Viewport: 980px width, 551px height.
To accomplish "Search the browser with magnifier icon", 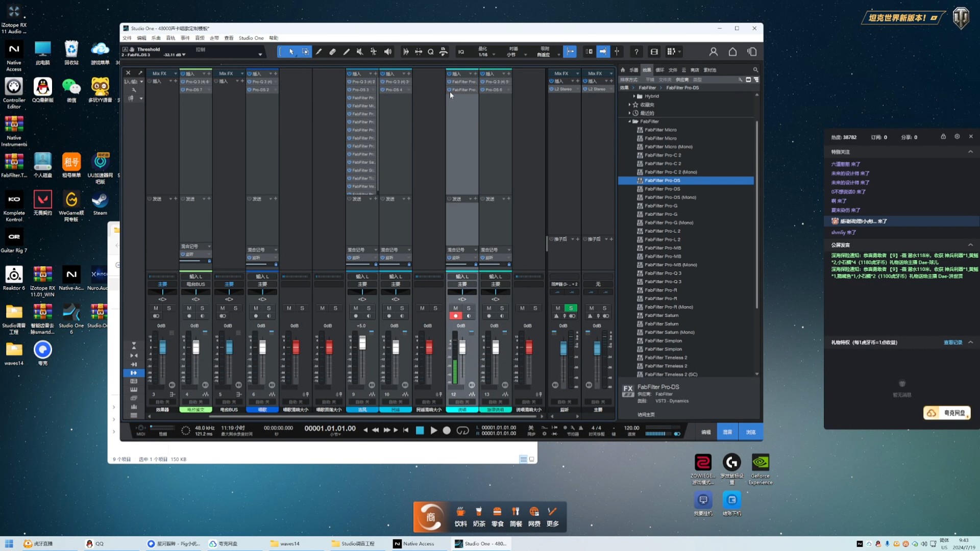I will (755, 70).
